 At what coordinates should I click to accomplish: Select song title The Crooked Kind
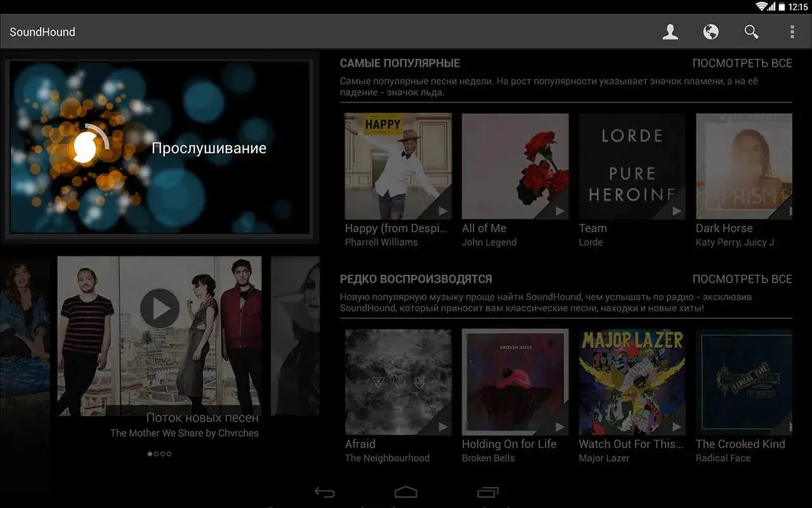point(740,444)
